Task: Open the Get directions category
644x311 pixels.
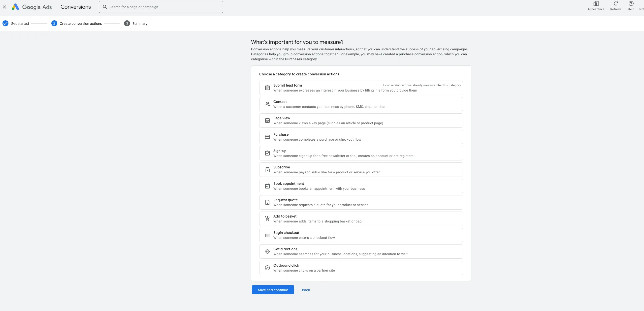Action: pos(361,251)
